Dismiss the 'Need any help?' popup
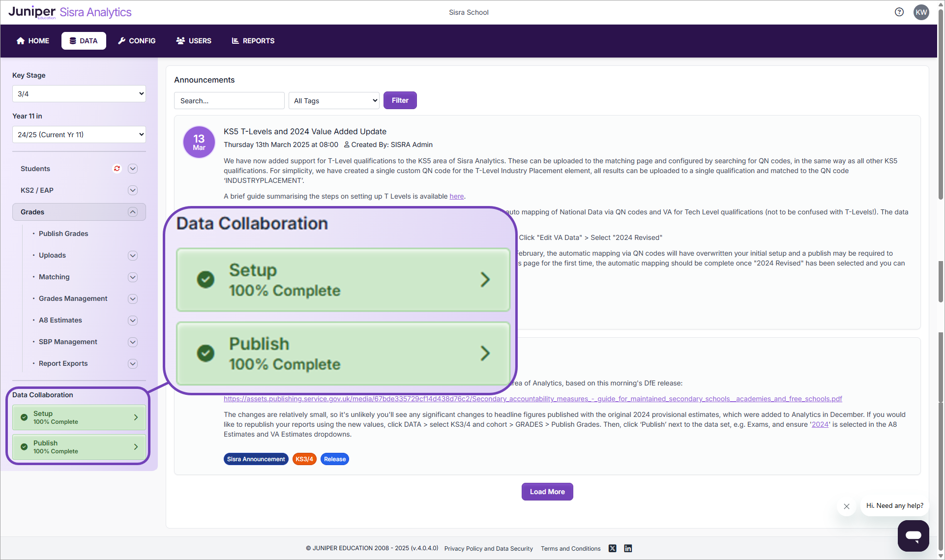Screen dimensions: 945x560 click(x=846, y=506)
